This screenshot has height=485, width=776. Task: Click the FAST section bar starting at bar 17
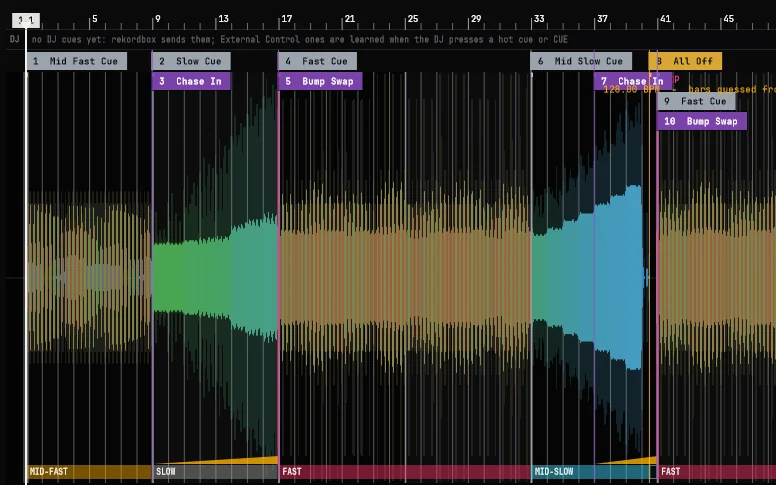pyautogui.click(x=404, y=472)
